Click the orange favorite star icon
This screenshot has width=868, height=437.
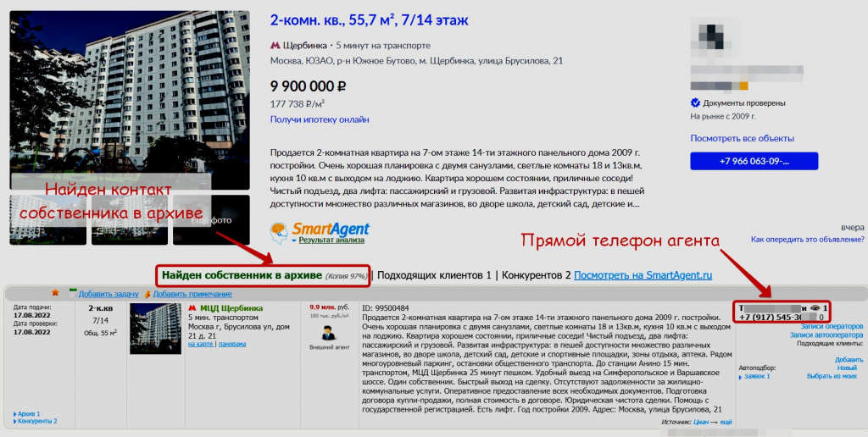pos(55,293)
